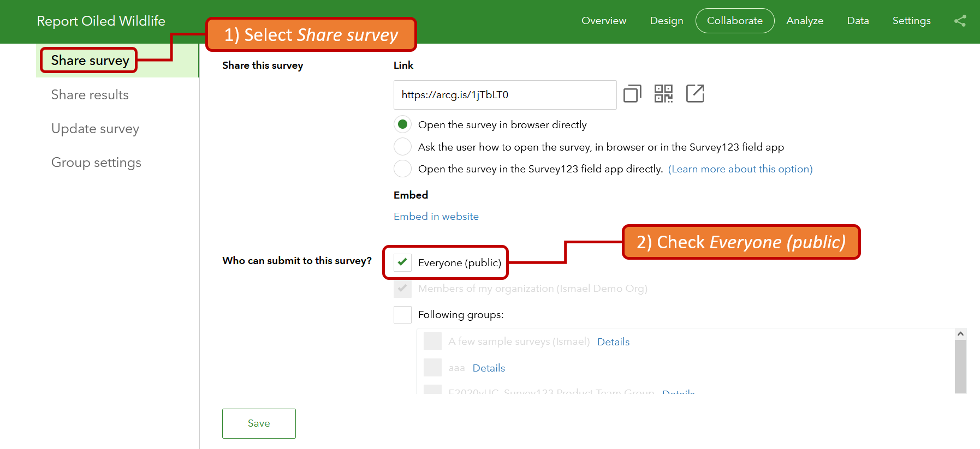Uncheck the Everyone (public) checkbox
The height and width of the screenshot is (449, 980).
tap(403, 262)
